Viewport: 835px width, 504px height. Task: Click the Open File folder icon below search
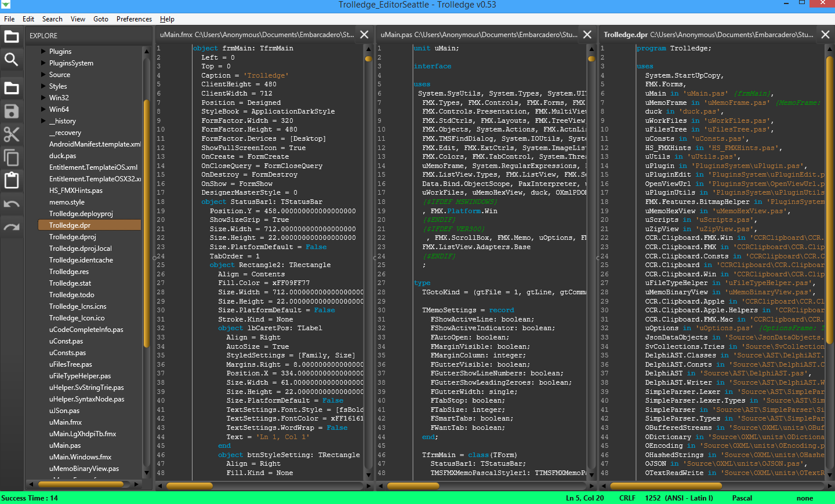(12, 88)
